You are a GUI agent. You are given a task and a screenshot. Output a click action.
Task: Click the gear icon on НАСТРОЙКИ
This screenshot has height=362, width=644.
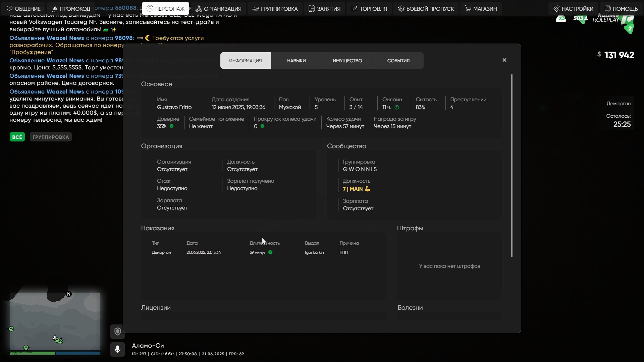pyautogui.click(x=556, y=8)
